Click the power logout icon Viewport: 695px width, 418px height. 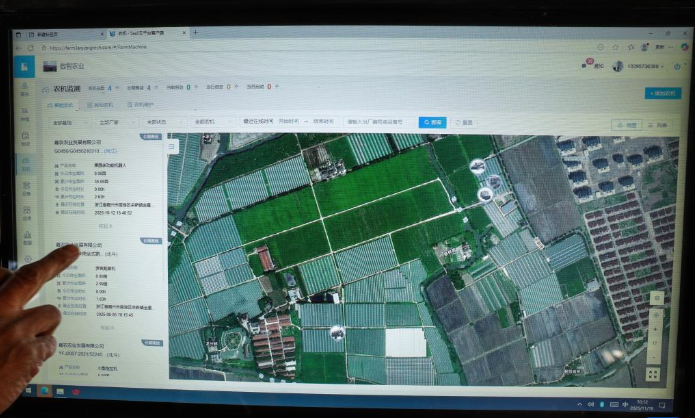(x=678, y=66)
